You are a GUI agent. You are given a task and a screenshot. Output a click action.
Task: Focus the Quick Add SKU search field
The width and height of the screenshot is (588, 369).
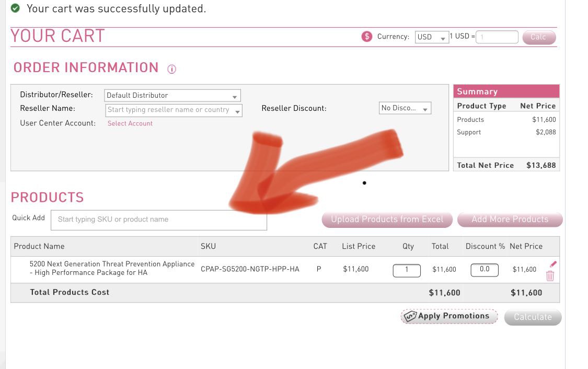[158, 220]
